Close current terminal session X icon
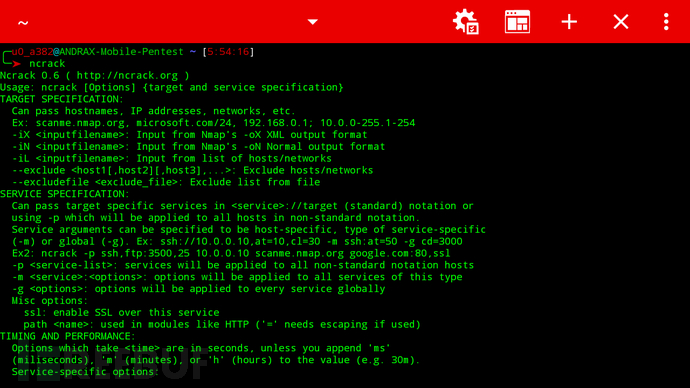 (x=621, y=22)
